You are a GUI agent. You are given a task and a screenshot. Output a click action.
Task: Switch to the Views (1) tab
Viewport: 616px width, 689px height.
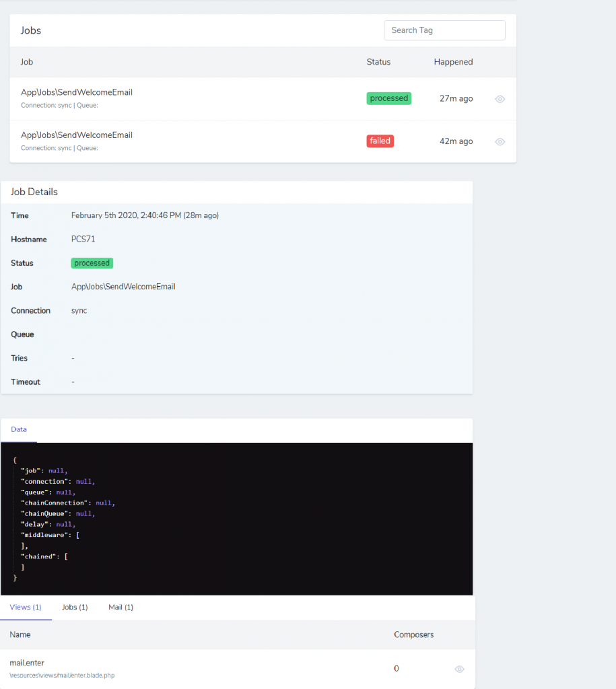click(26, 607)
